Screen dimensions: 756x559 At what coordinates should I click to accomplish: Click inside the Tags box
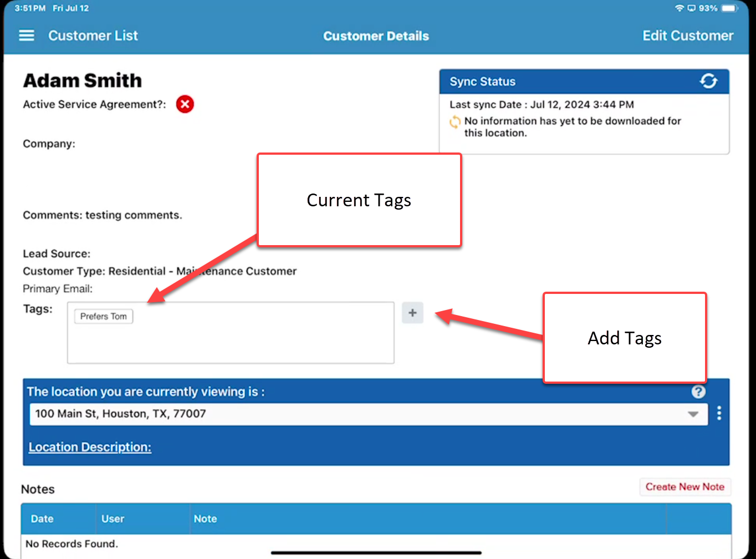pyautogui.click(x=231, y=333)
